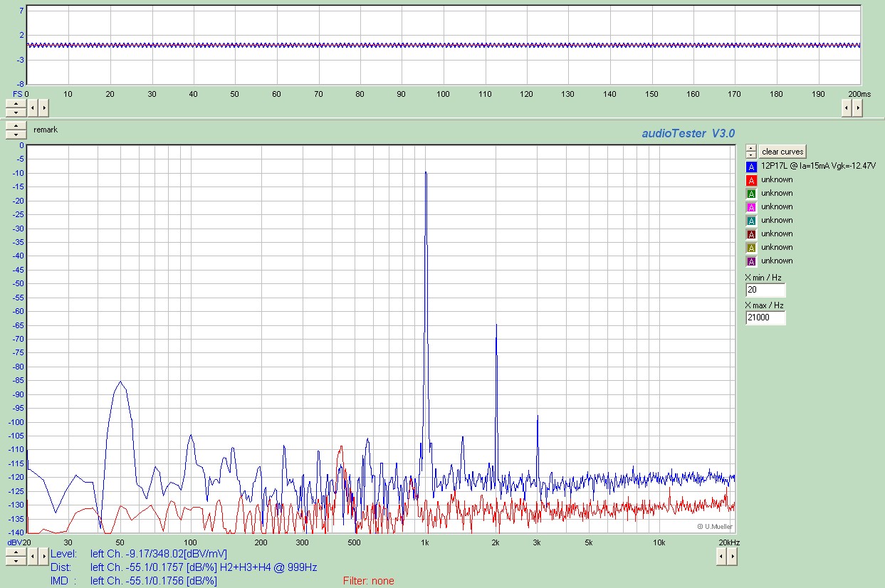Click down arrow beside clear curves button
This screenshot has width=885, height=588.
tap(750, 154)
